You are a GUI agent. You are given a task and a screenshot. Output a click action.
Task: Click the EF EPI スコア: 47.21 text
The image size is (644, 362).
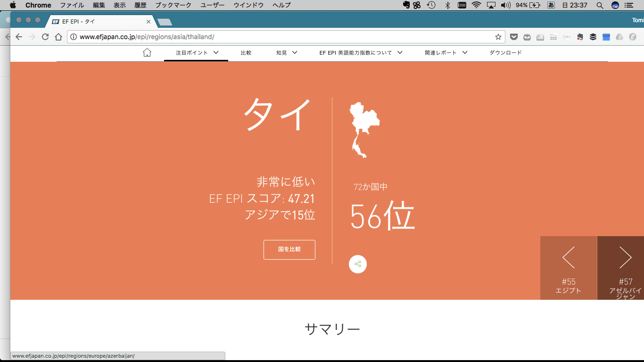point(262,198)
